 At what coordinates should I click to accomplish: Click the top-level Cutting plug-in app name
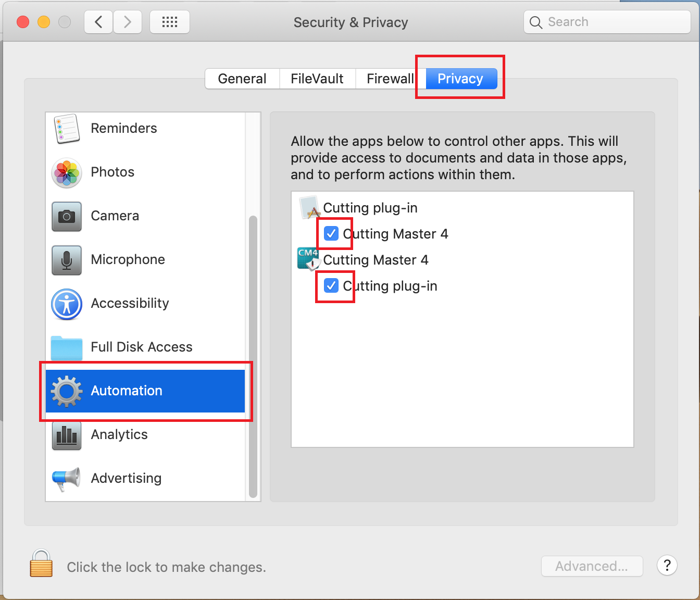370,208
